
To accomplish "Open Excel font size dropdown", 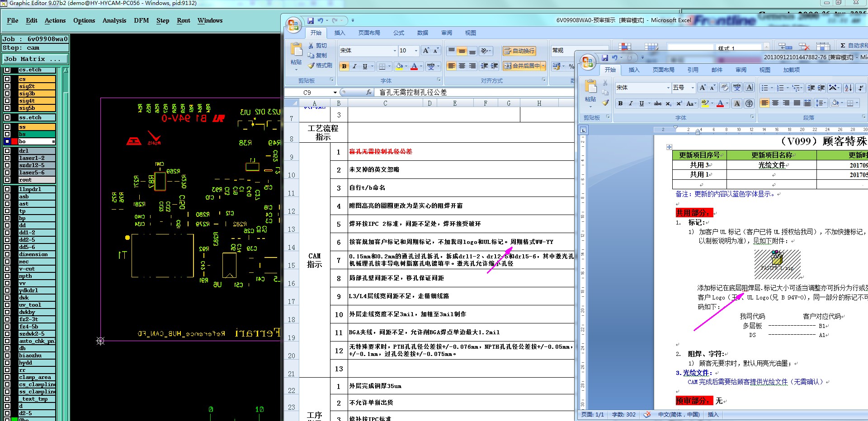I will pos(417,51).
